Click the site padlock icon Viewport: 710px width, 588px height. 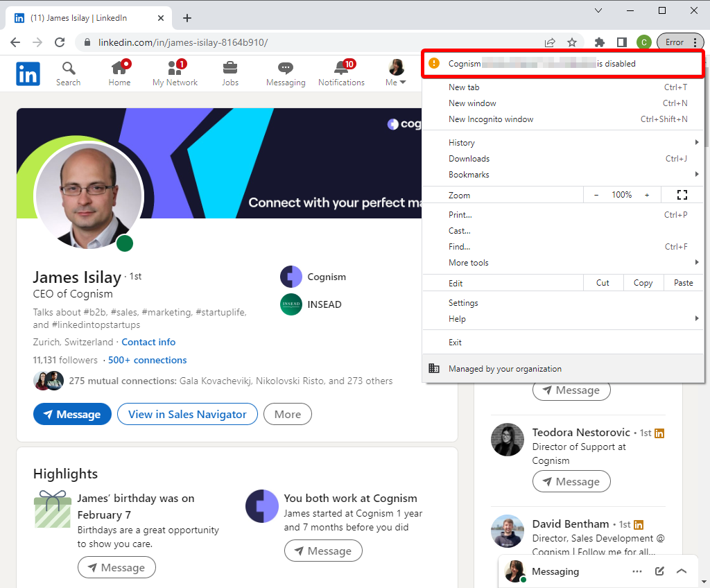pyautogui.click(x=87, y=42)
